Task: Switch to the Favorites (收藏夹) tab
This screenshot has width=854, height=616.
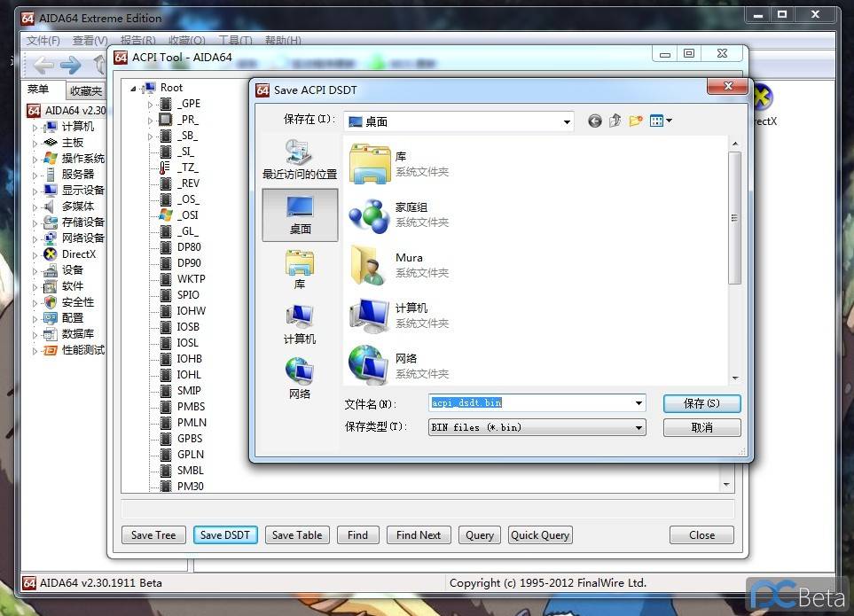Action: click(x=86, y=91)
